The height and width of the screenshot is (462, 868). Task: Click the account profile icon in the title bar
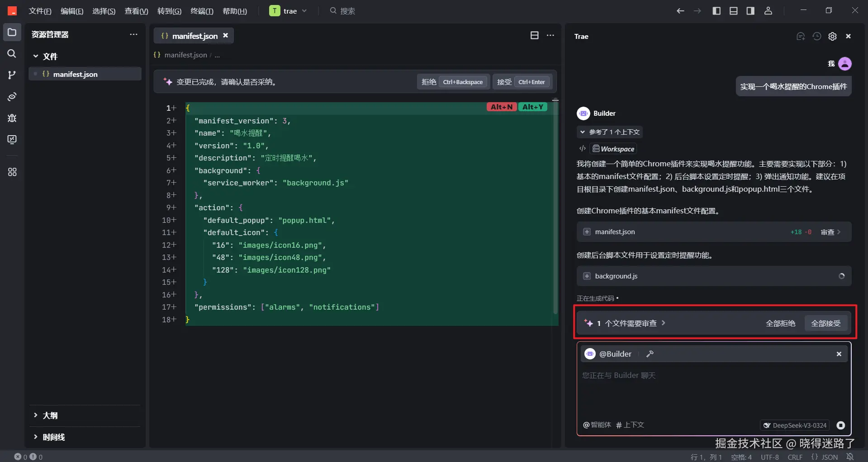tap(768, 11)
